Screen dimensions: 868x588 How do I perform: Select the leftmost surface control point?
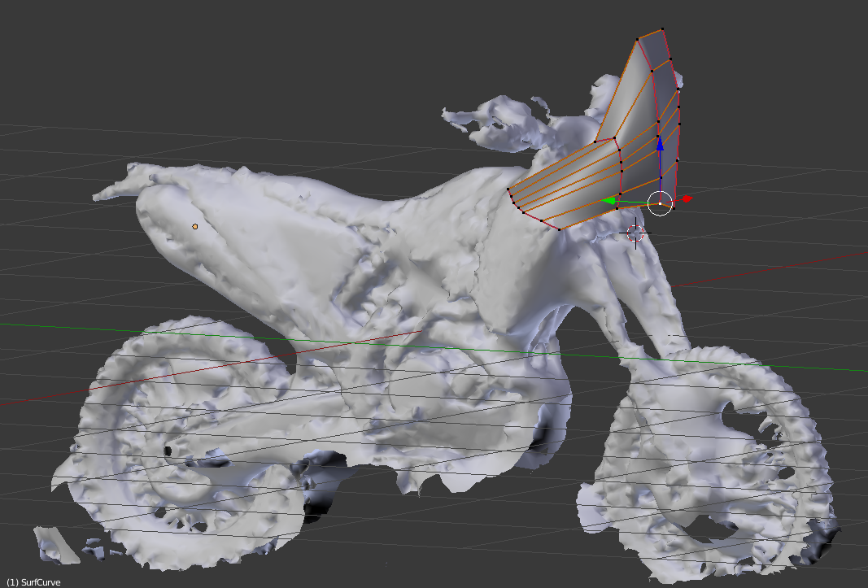(x=508, y=189)
